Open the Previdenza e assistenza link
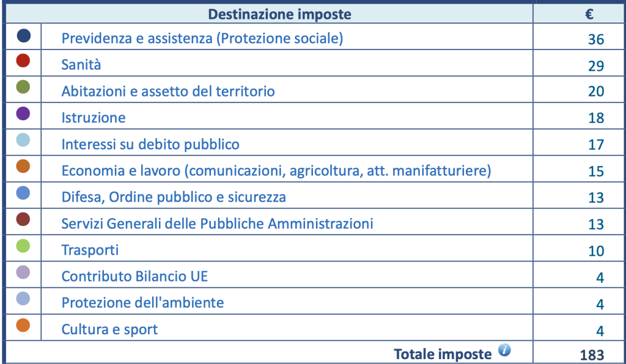This screenshot has width=626, height=364. pyautogui.click(x=202, y=38)
